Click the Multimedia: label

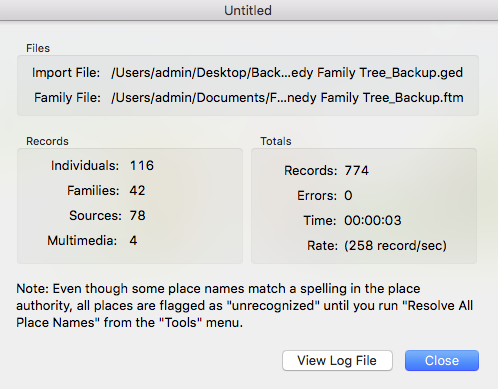(x=82, y=241)
